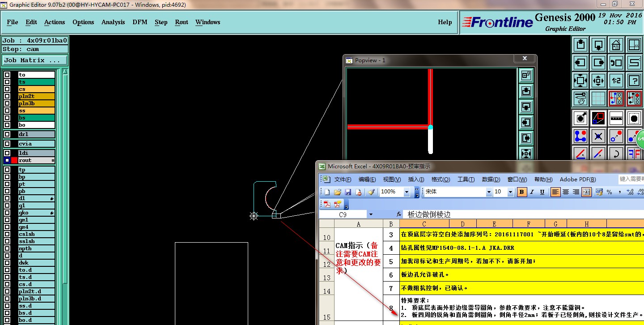Click the pan down arrow icon
Viewport: 644px width, 325px height.
(598, 45)
